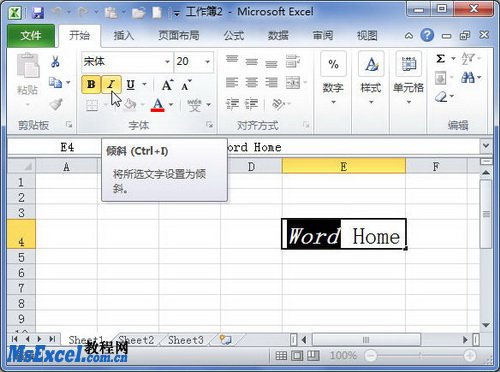
Task: Toggle wrap text button
Action: pyautogui.click(x=293, y=61)
